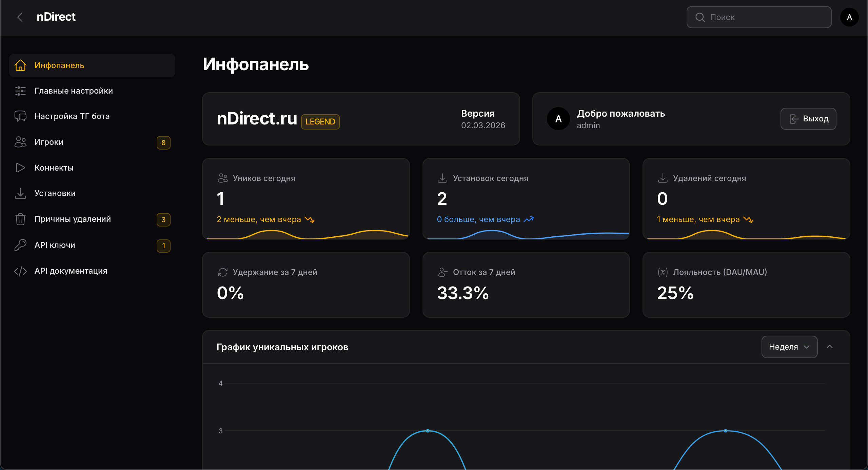Open the Неделя period dropdown
Image resolution: width=868 pixels, height=470 pixels.
(789, 347)
